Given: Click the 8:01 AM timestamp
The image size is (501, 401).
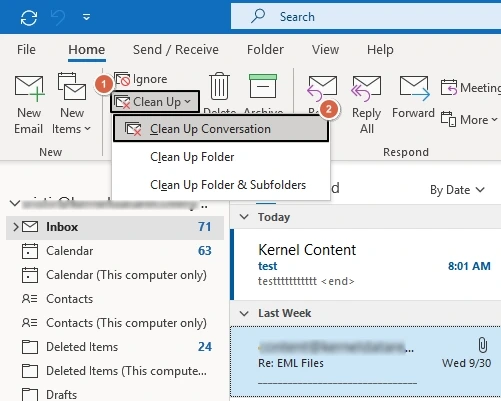Looking at the screenshot, I should coord(469,266).
